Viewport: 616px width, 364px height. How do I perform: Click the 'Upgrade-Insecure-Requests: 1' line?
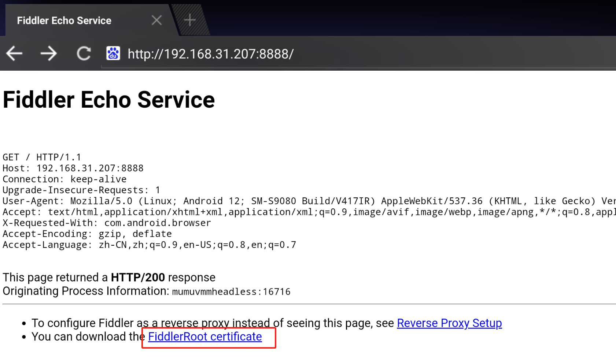pos(81,190)
